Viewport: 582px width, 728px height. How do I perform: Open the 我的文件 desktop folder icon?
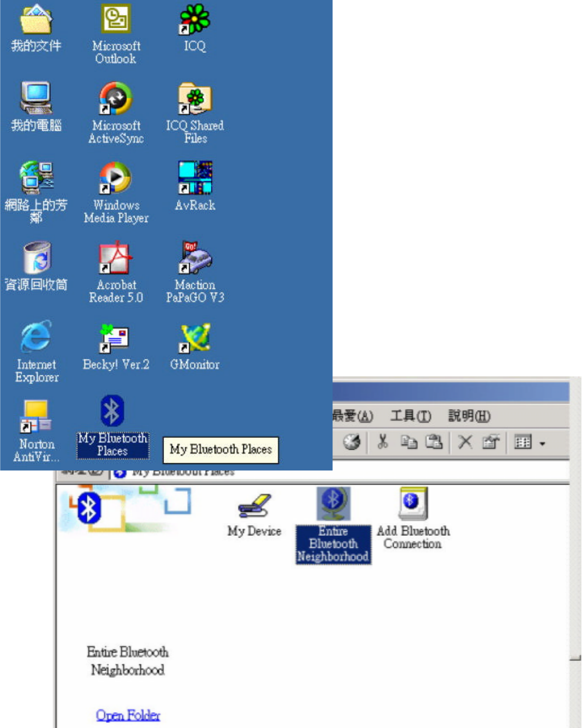36,28
